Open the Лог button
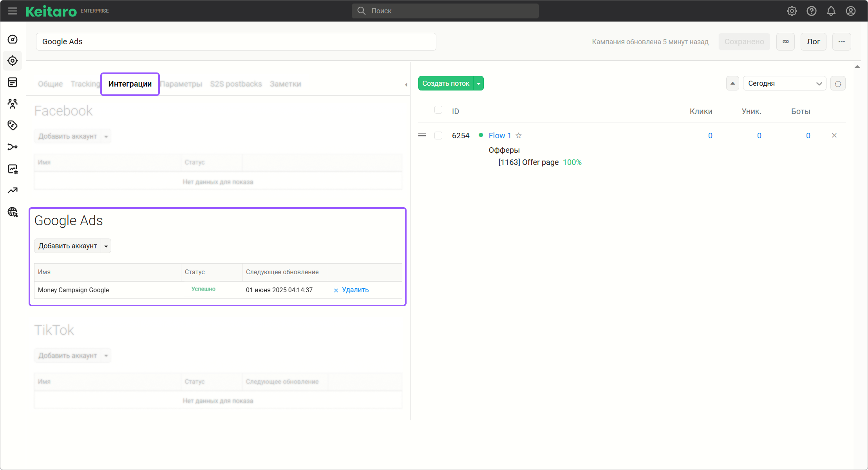This screenshot has height=470, width=868. pos(814,42)
